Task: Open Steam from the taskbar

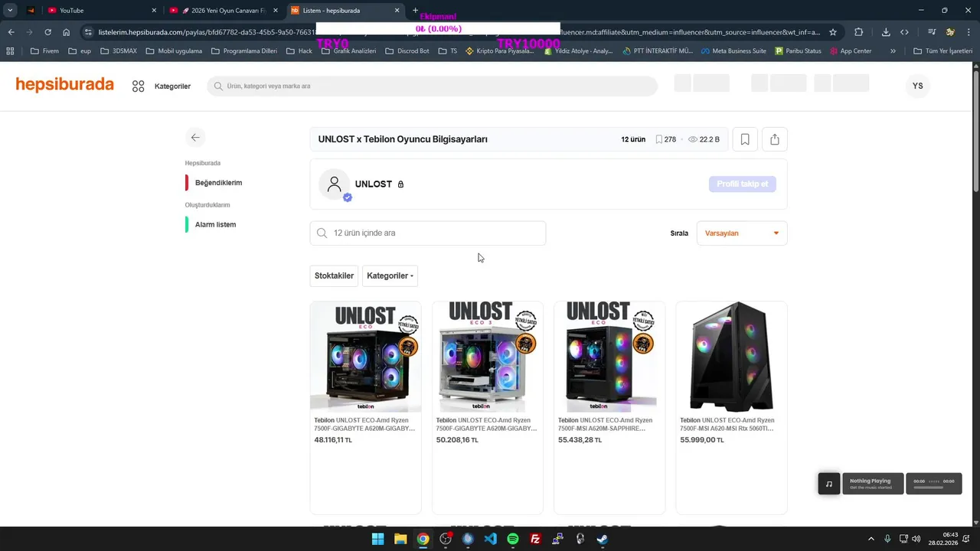Action: coord(603,539)
